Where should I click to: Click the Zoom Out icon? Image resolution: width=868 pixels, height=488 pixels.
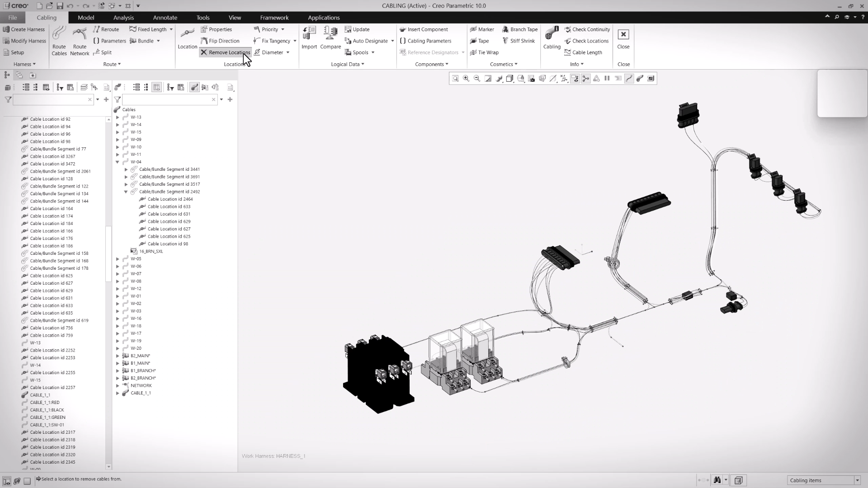click(477, 79)
